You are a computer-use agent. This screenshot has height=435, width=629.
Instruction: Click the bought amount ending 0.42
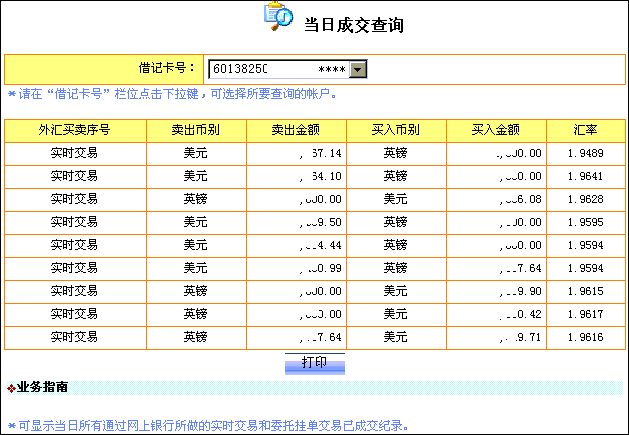click(x=520, y=315)
